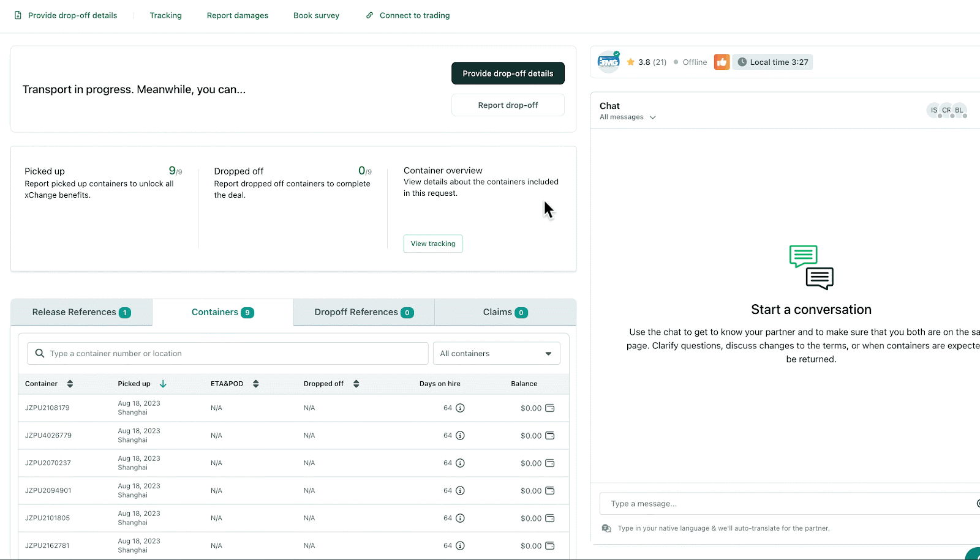Toggle the Container column sort arrows
The height and width of the screenshot is (560, 980).
click(69, 384)
